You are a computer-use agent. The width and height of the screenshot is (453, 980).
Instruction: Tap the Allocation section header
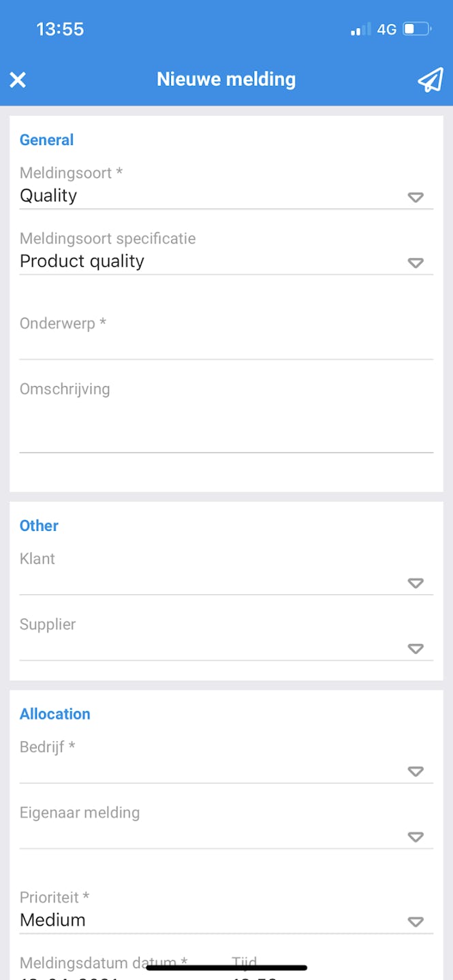(x=55, y=713)
